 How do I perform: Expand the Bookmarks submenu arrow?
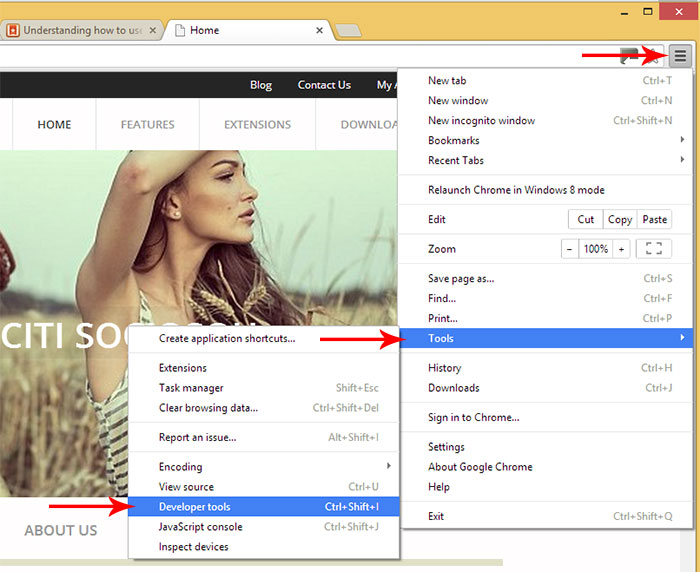coord(682,140)
